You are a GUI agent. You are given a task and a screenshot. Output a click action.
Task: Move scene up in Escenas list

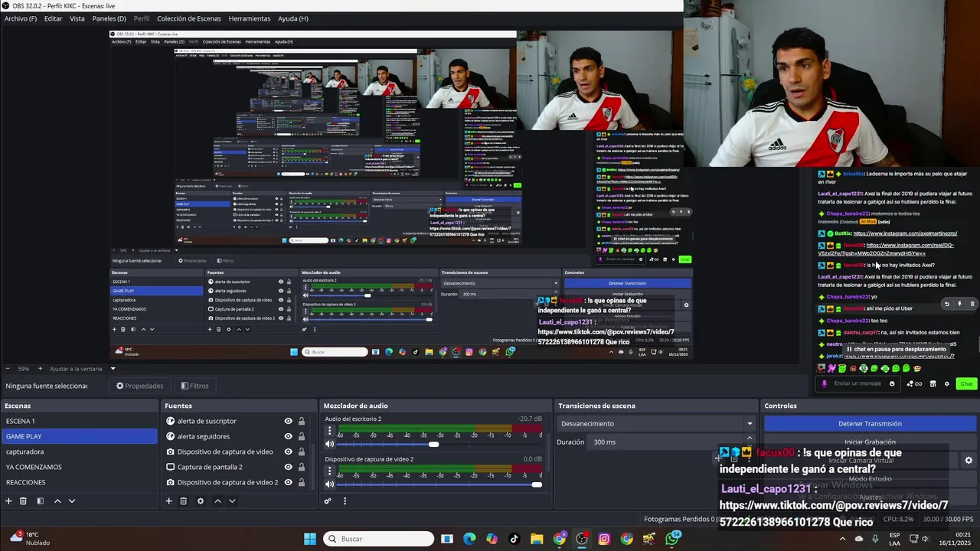click(57, 501)
